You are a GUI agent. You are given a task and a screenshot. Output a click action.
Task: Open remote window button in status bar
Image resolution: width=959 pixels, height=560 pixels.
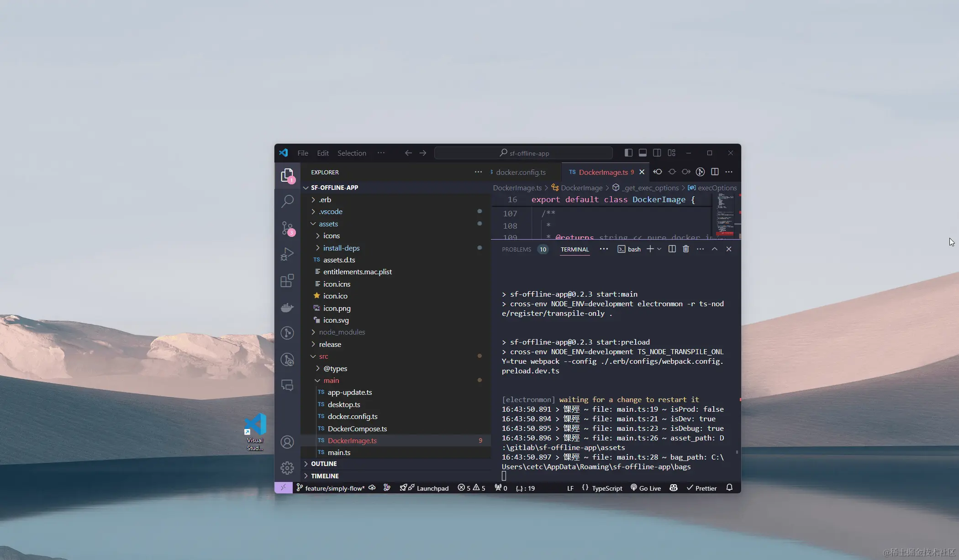tap(283, 487)
